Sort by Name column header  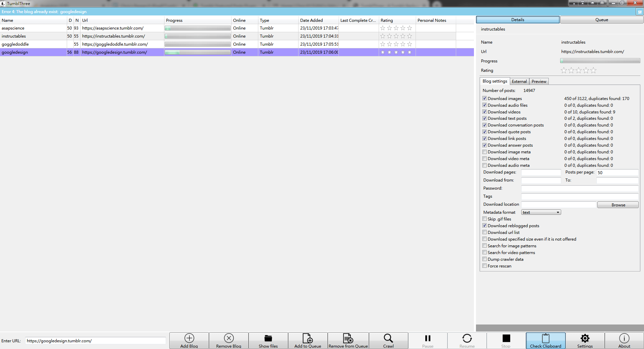coord(33,20)
